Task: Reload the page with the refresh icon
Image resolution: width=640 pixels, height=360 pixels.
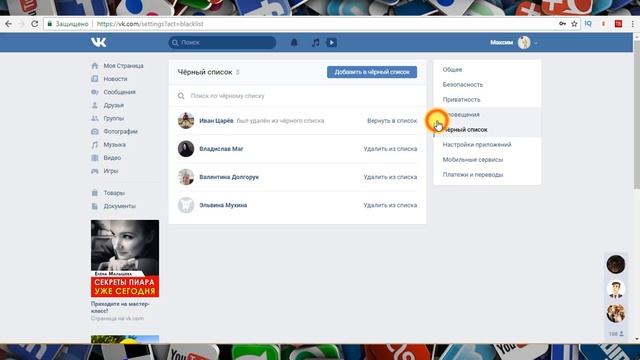Action: pyautogui.click(x=34, y=24)
